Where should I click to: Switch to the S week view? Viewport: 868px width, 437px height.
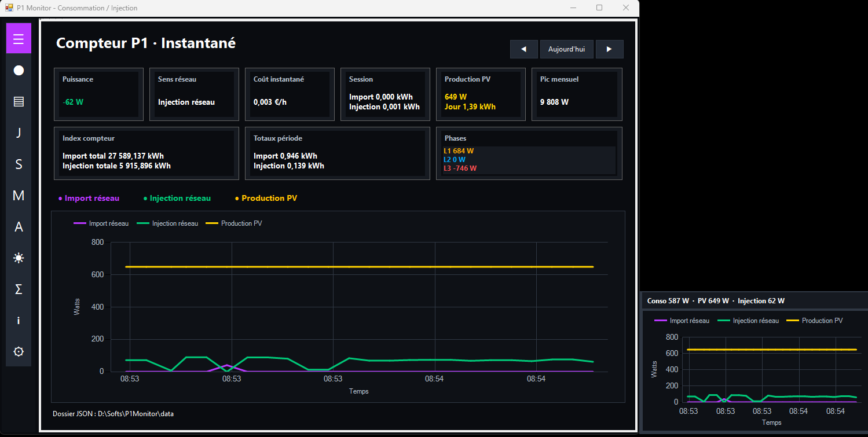tap(19, 164)
